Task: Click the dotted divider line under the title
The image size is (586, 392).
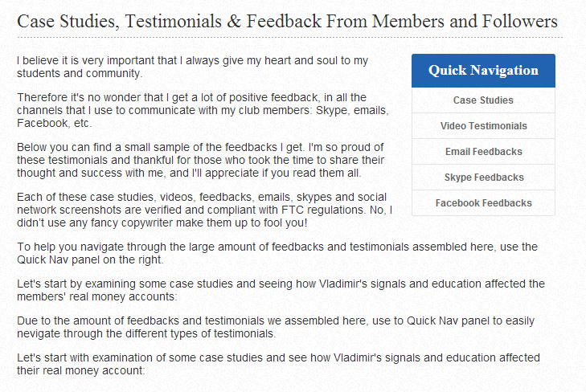Action: point(289,37)
